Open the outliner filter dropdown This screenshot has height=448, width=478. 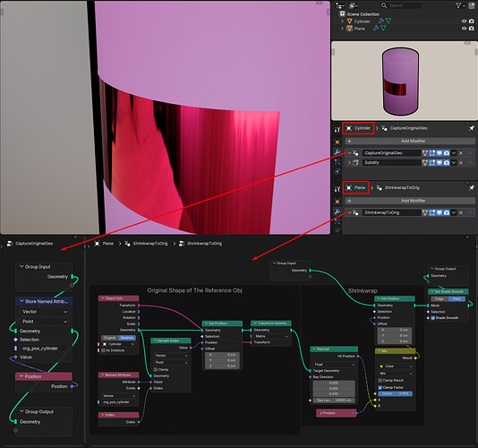click(460, 5)
